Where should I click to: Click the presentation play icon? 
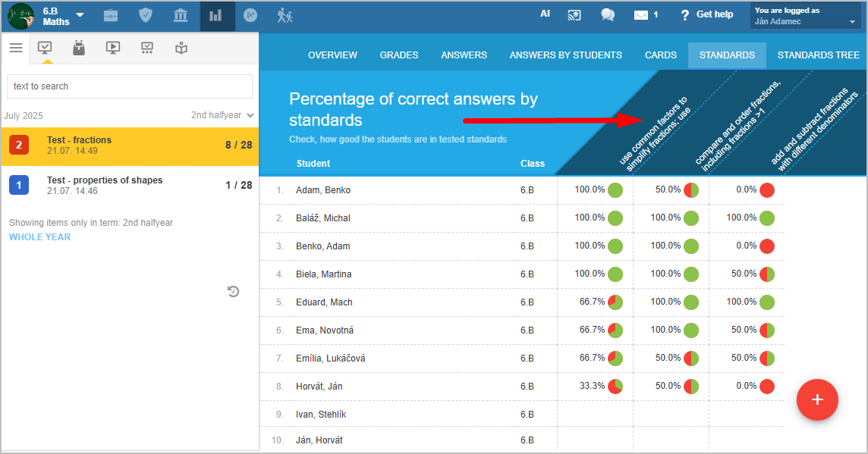[x=113, y=48]
